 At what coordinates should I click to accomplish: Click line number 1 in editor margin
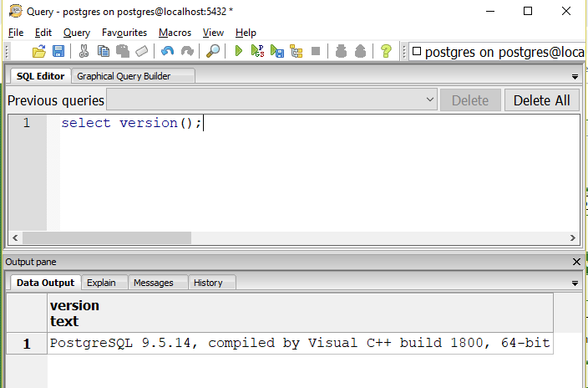pyautogui.click(x=26, y=123)
